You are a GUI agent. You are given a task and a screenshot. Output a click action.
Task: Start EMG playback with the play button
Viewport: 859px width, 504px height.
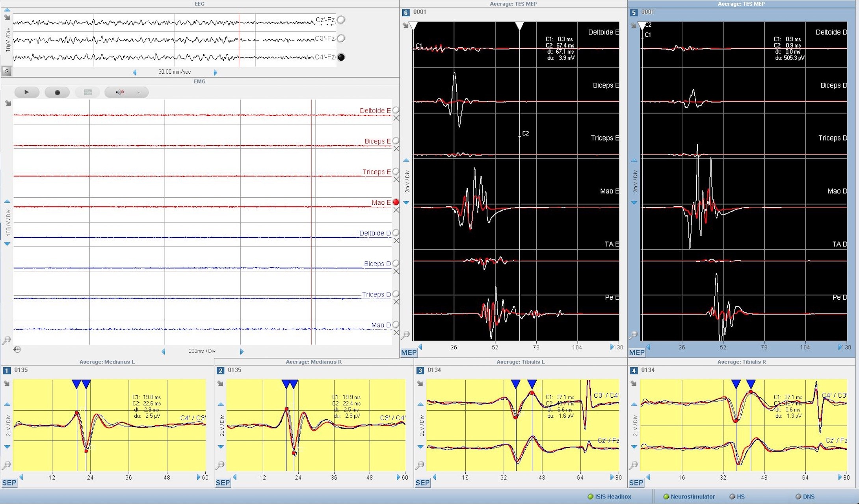[27, 92]
